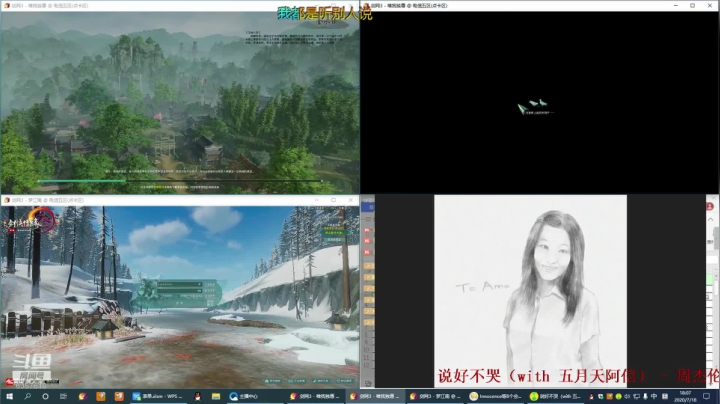This screenshot has height=404, width=720.
Task: Switch to 说好不哭 player taskbar window
Action: [x=555, y=396]
